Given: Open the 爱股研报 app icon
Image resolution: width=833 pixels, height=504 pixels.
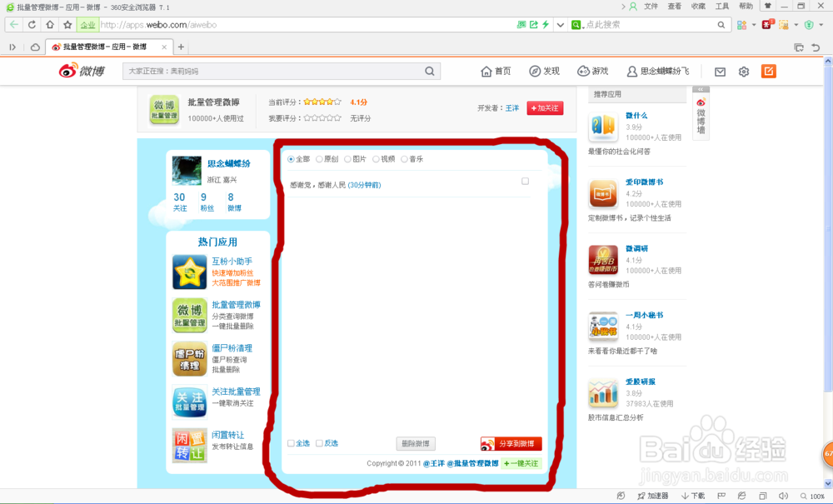Looking at the screenshot, I should (603, 393).
